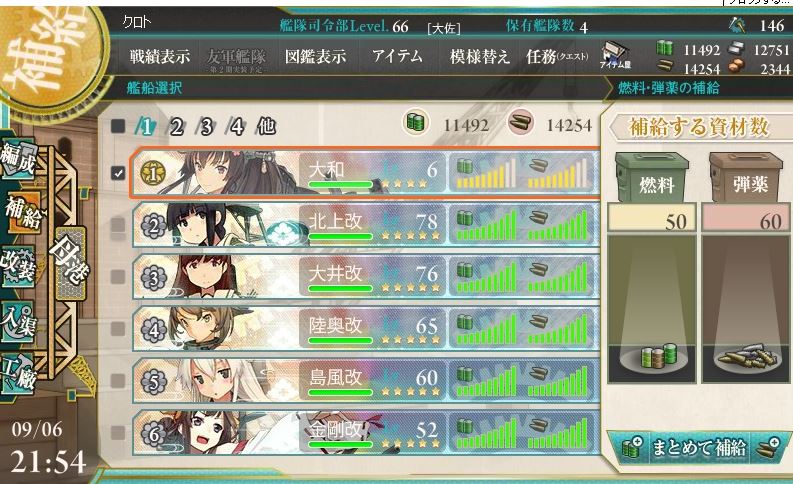Image resolution: width=793 pixels, height=484 pixels.
Task: Toggle the select-all fleet checkbox
Action: [118, 126]
